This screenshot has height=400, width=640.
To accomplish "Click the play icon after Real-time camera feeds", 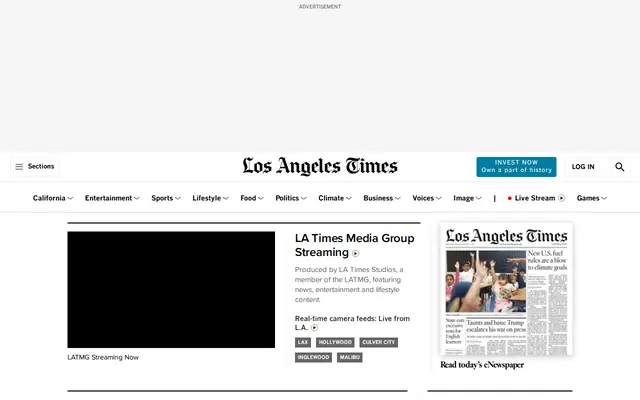I will (x=314, y=327).
